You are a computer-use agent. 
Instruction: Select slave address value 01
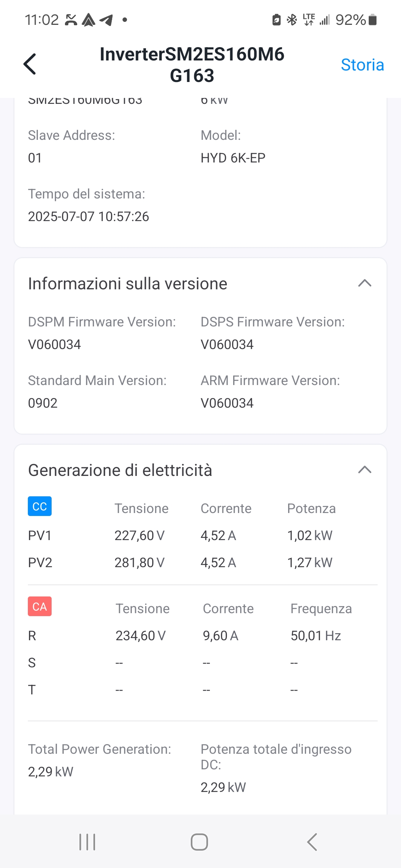click(x=35, y=158)
